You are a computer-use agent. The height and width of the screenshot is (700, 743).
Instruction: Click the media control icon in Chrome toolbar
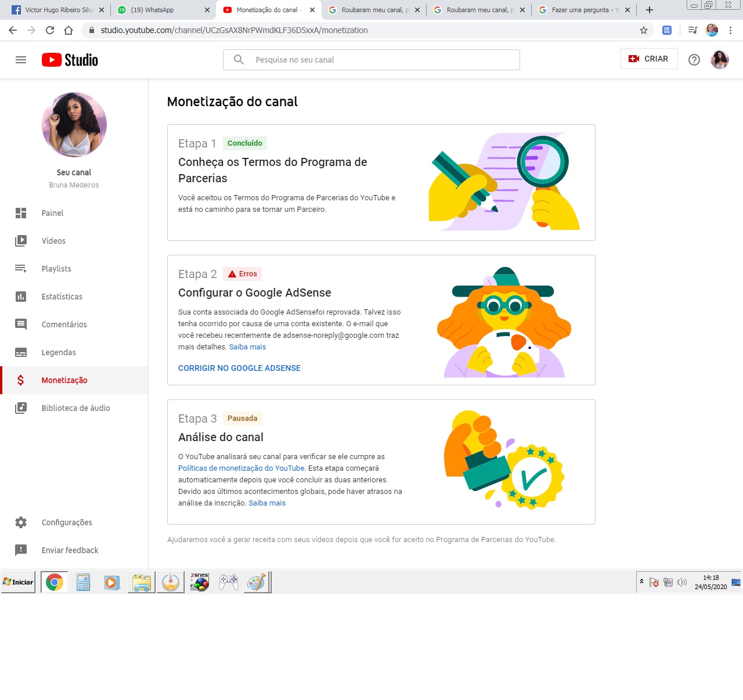tap(692, 30)
